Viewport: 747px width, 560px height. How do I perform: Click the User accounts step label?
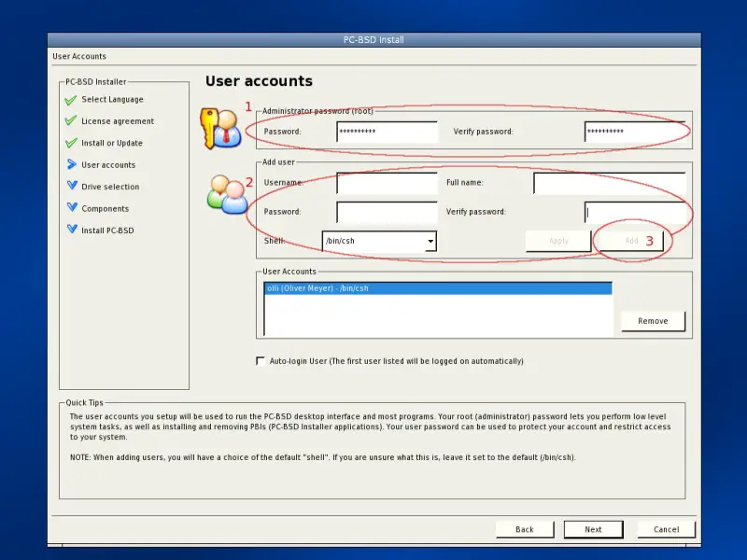coord(108,165)
